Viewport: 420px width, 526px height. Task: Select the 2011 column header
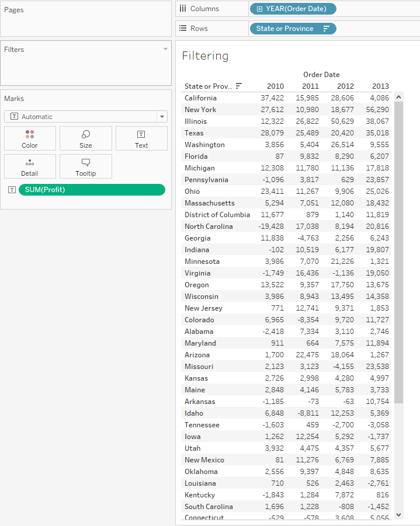click(x=310, y=86)
